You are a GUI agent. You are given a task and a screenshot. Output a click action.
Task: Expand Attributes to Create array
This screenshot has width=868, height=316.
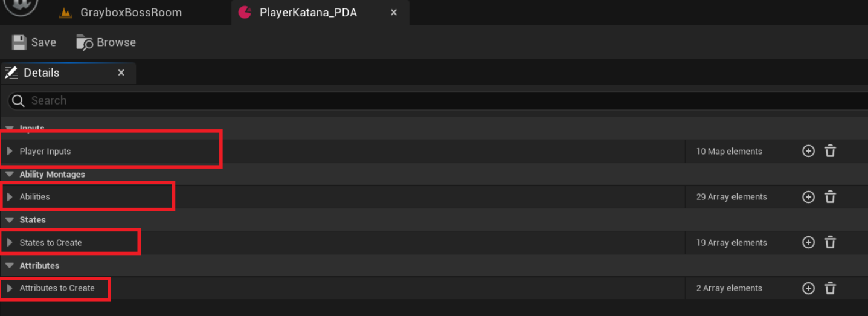10,288
